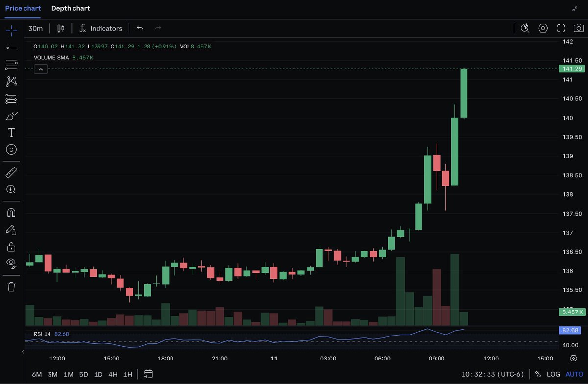Expand the drawing toolbar side arrow
The width and height of the screenshot is (588, 384).
(x=23, y=352)
